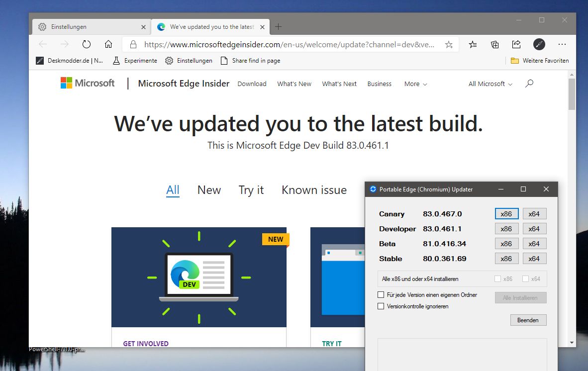This screenshot has height=371, width=588.
Task: Click Canary version 83.0.467.0 text
Action: tap(443, 214)
